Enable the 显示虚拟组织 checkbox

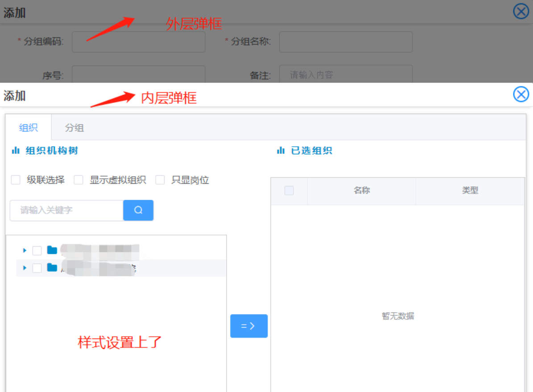pyautogui.click(x=79, y=180)
